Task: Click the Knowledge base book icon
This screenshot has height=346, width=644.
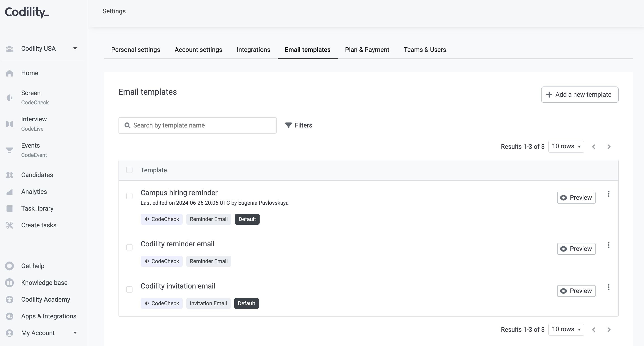Action: (9, 283)
